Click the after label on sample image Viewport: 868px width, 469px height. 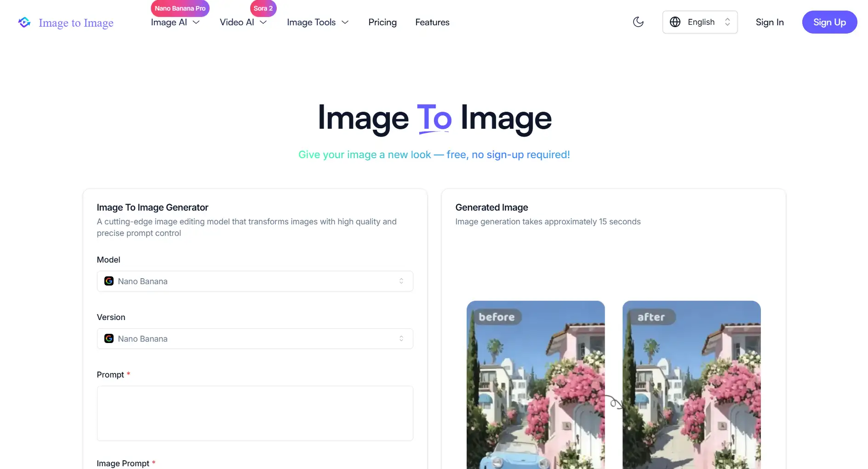(x=651, y=317)
